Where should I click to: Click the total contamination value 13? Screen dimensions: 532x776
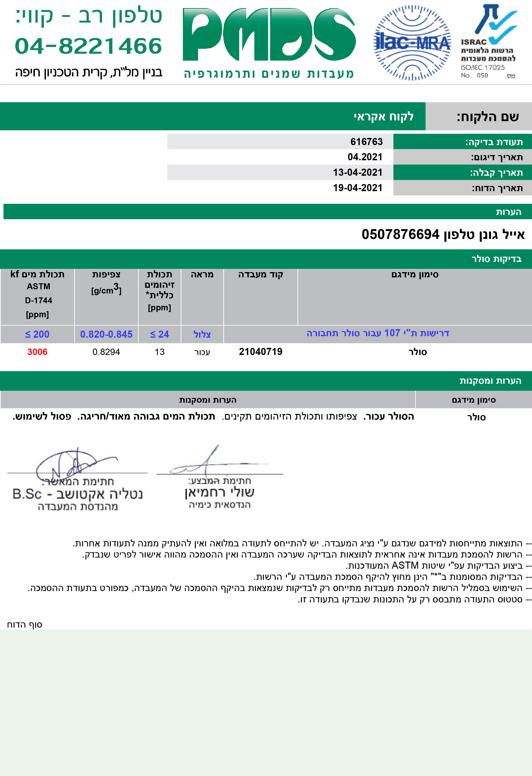click(x=159, y=352)
